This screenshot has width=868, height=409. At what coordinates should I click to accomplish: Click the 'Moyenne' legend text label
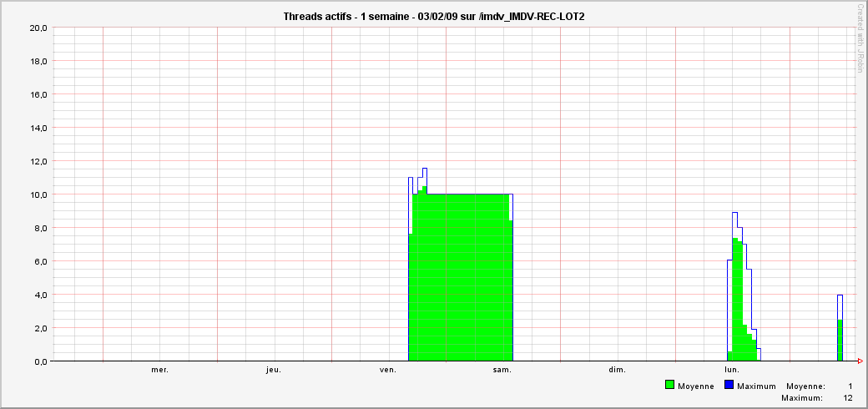click(695, 386)
